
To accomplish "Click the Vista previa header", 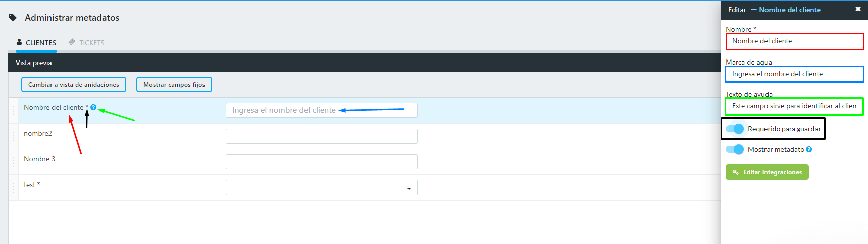I will pyautogui.click(x=34, y=63).
